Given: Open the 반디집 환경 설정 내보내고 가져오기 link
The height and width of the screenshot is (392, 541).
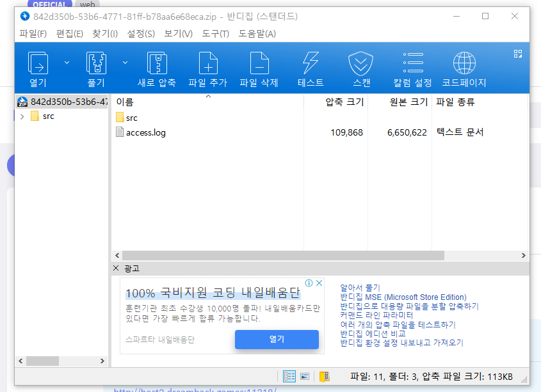Looking at the screenshot, I should [401, 343].
